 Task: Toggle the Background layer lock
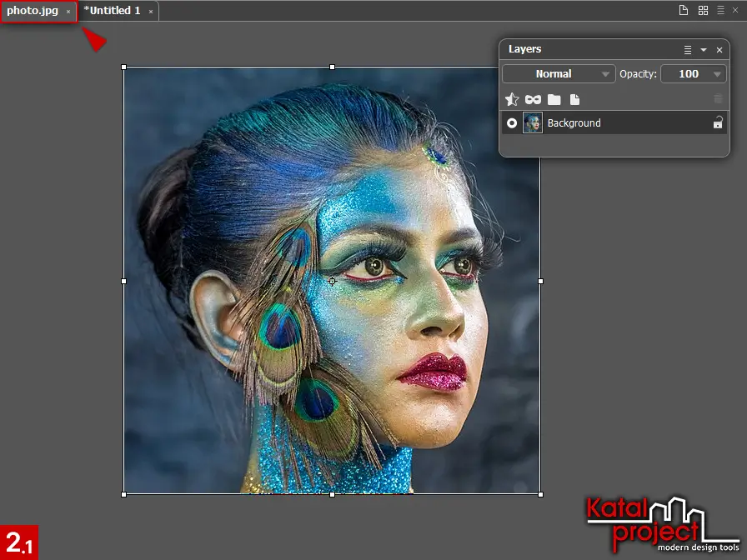718,123
